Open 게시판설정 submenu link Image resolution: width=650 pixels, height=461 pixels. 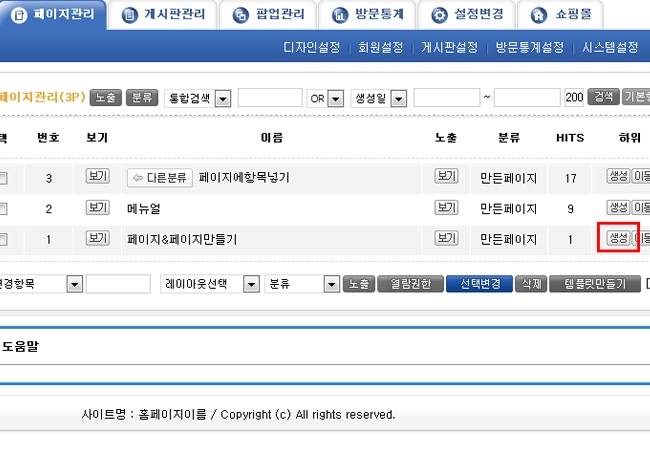[x=450, y=47]
